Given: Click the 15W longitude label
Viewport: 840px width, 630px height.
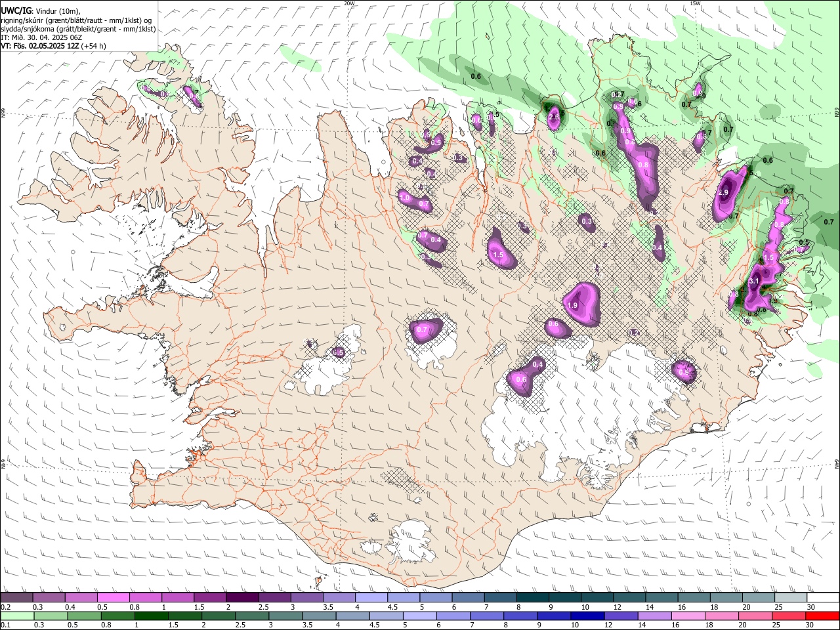Looking at the screenshot, I should pos(695,3).
